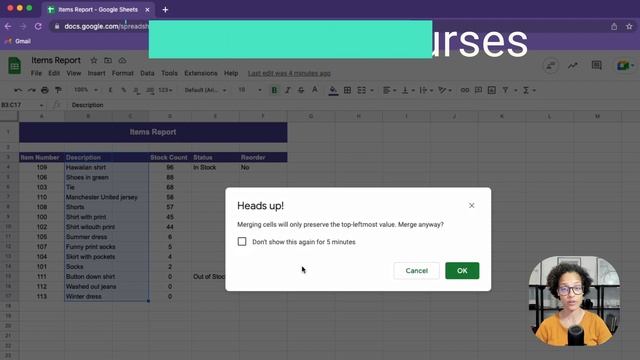Click the Insert link icon

pyautogui.click(x=464, y=90)
